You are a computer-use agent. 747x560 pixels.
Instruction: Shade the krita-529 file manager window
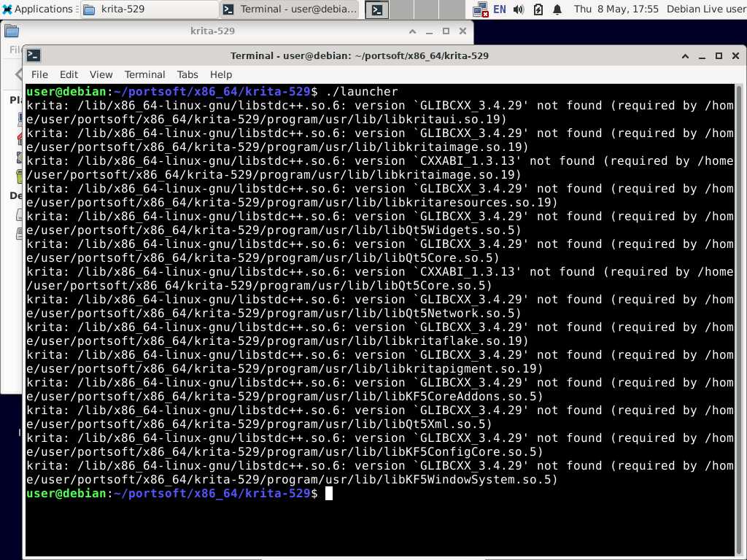pyautogui.click(x=413, y=31)
